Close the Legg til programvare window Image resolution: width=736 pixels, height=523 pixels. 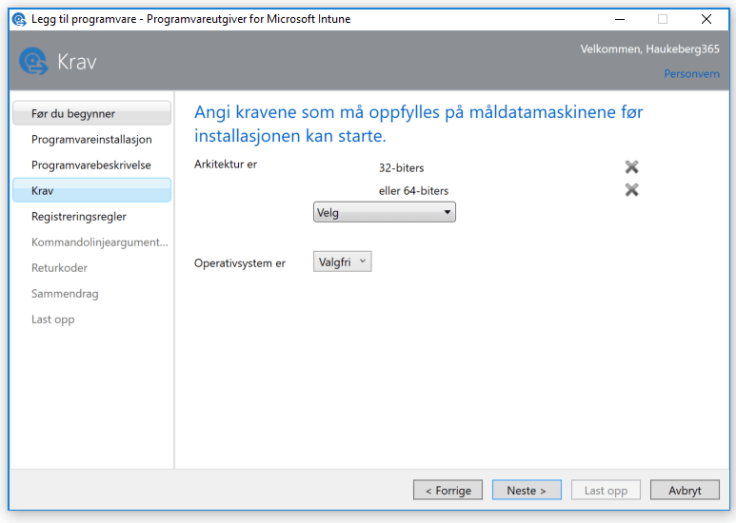pyautogui.click(x=706, y=19)
